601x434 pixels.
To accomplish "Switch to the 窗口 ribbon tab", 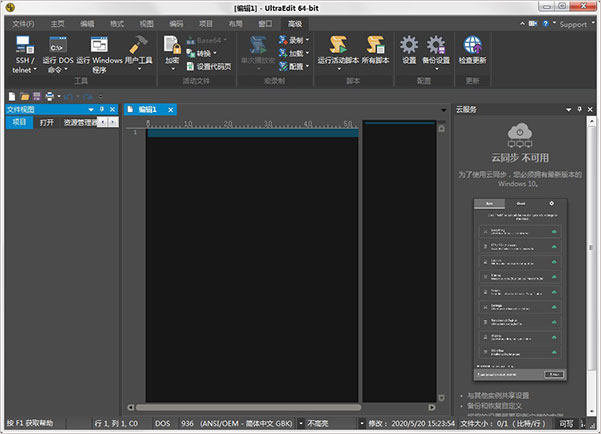I will pyautogui.click(x=265, y=24).
